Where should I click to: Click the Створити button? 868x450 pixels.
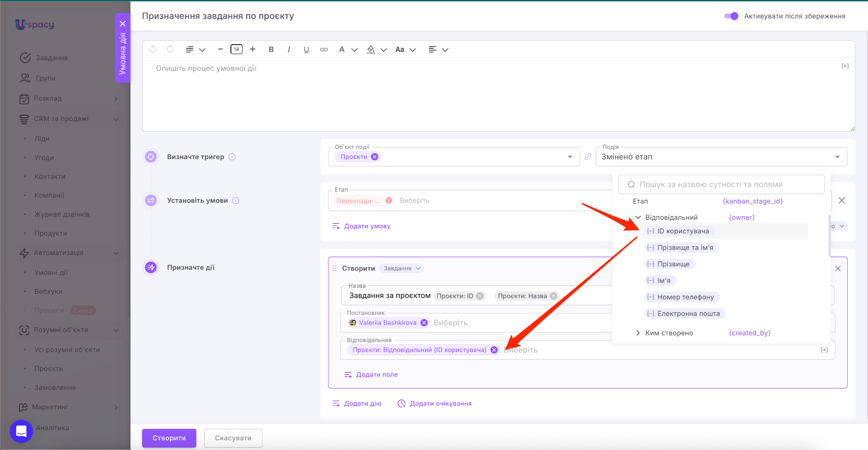(x=169, y=438)
